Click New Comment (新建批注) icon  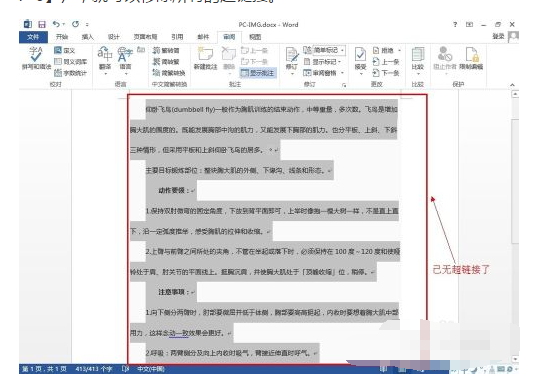[205, 54]
